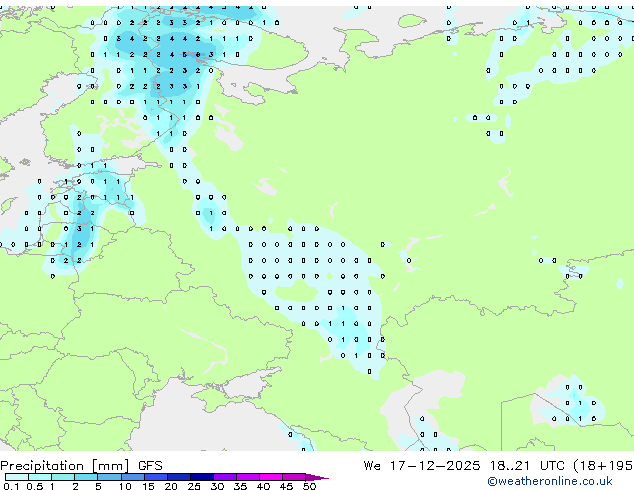634x490 pixels.
Task: Click the bright magenta legend swatch before 45
Action: coord(271,477)
